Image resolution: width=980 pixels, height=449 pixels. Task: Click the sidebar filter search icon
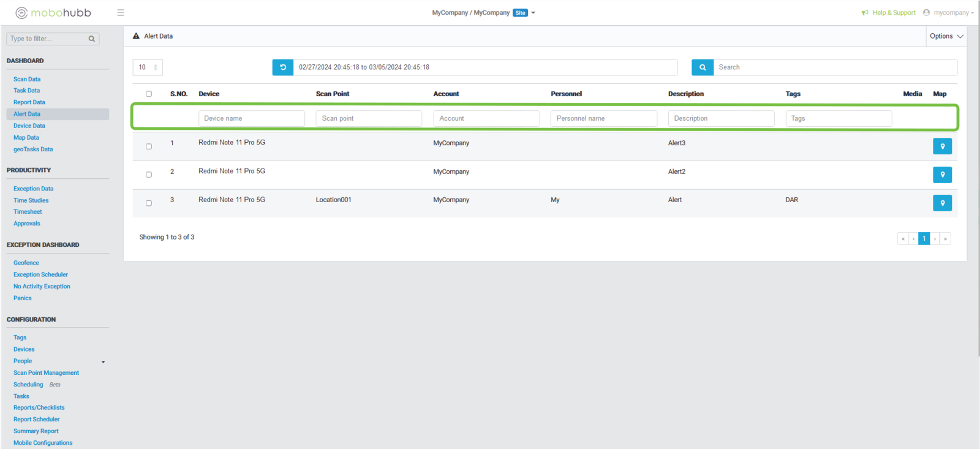point(92,39)
